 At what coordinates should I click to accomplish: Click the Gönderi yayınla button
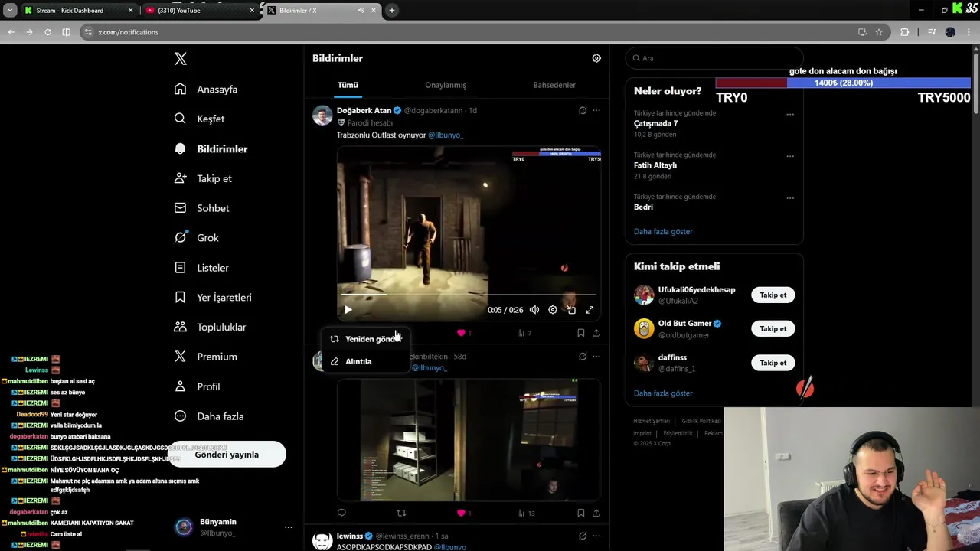[227, 455]
